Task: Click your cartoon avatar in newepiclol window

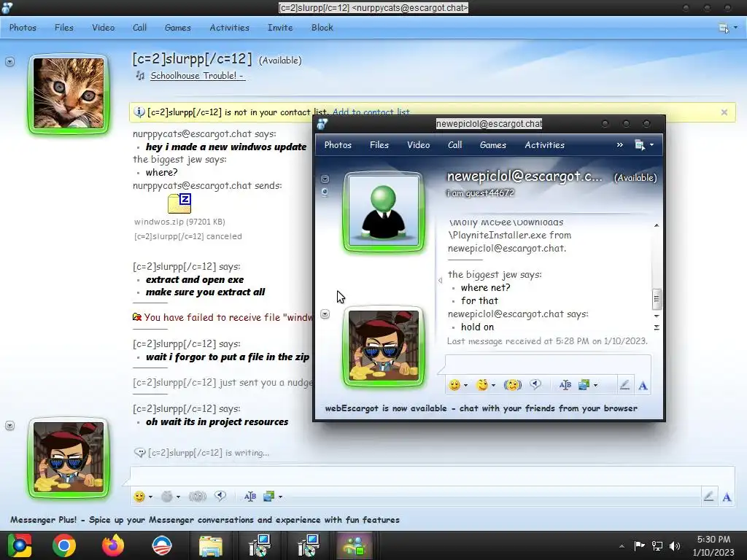Action: (384, 346)
